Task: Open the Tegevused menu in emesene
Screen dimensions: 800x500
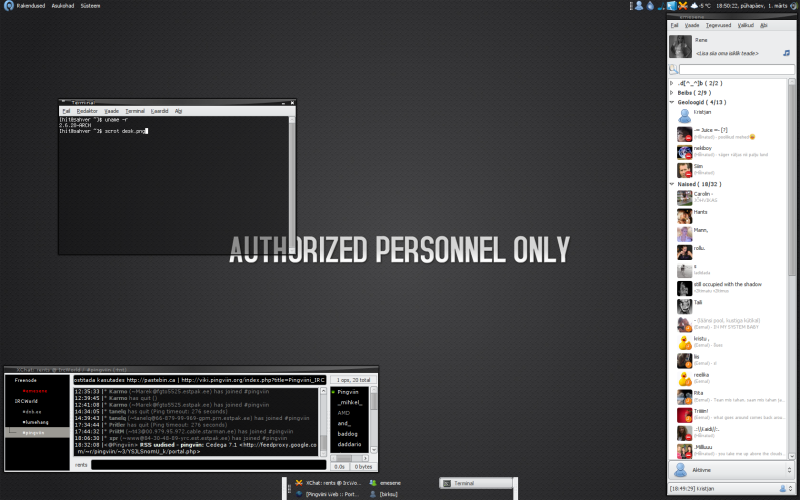Action: [718, 25]
